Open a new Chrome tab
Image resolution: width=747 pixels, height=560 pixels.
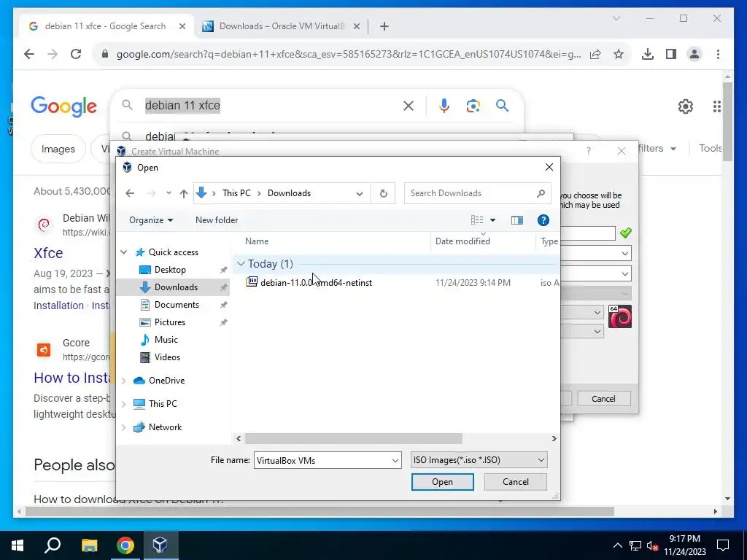[384, 26]
